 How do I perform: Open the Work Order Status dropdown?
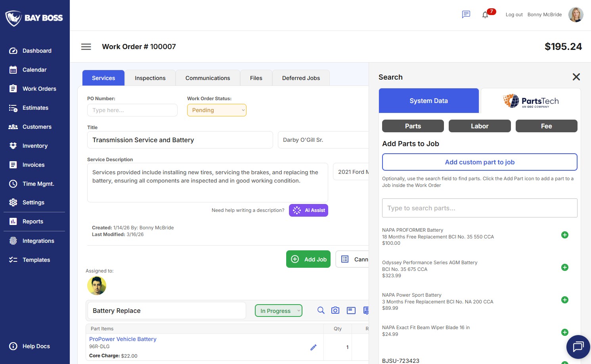point(216,110)
